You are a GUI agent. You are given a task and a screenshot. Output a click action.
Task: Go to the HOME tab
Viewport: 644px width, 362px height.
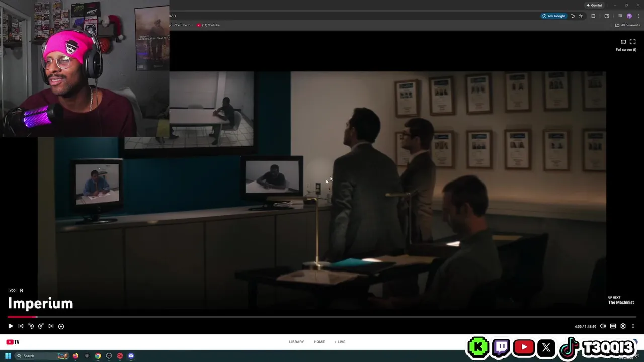(319, 342)
